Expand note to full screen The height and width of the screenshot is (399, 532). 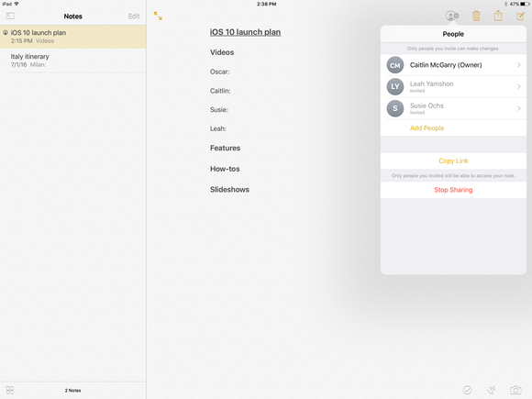[158, 16]
